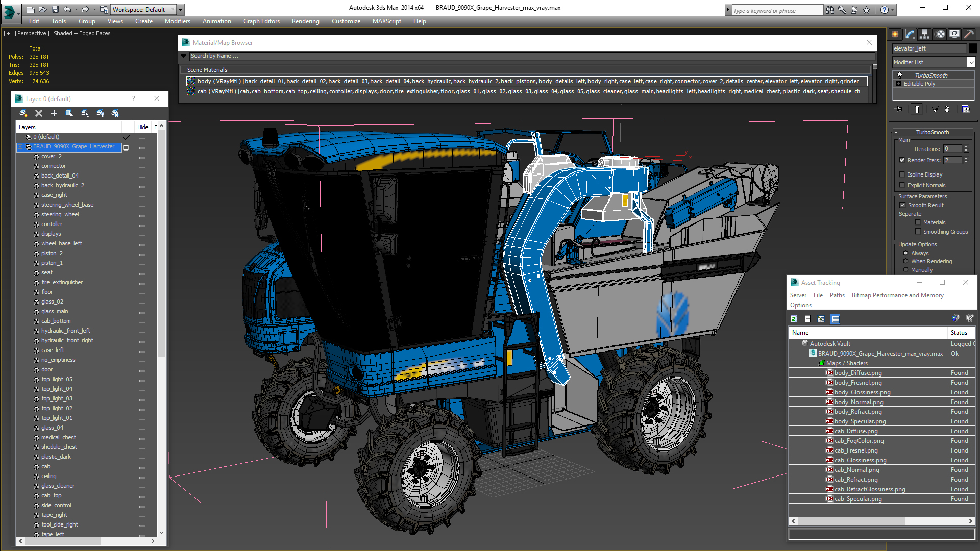Click the New Scene icon
The width and height of the screenshot is (980, 551).
pos(31,9)
